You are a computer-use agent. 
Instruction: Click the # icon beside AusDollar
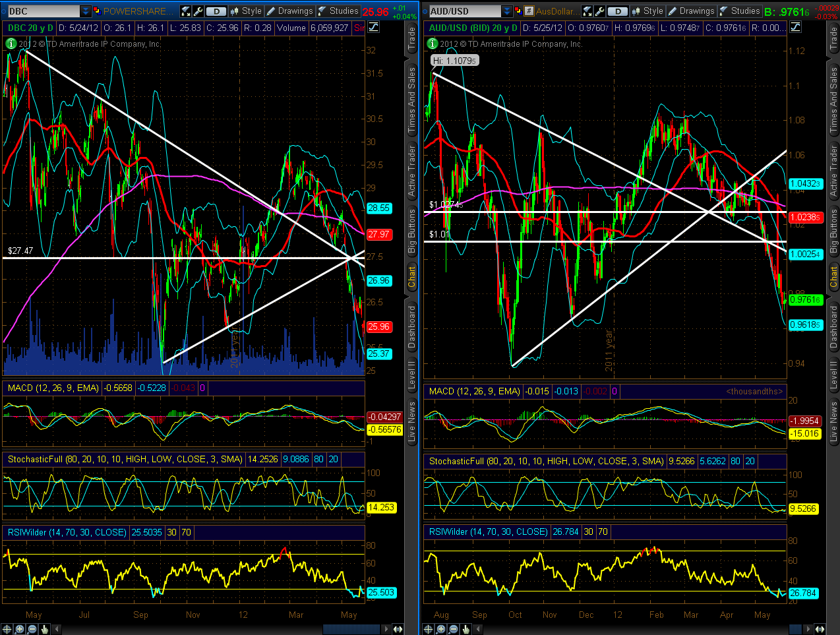pos(529,11)
